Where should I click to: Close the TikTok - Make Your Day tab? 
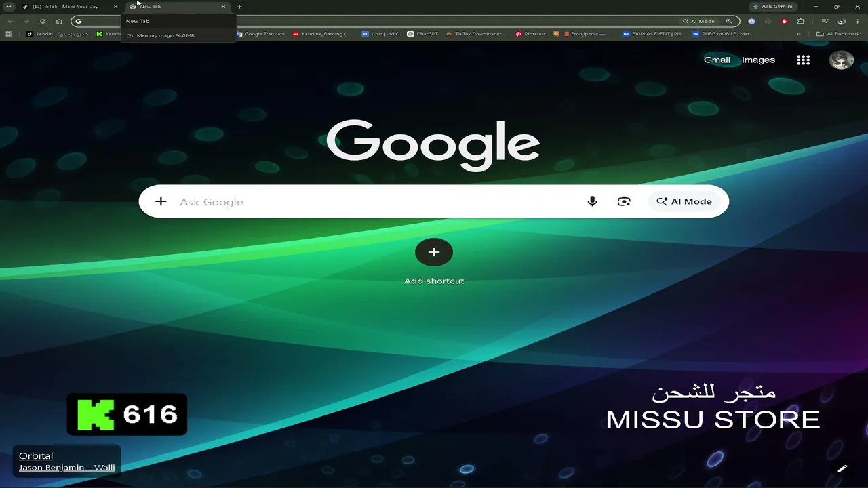pyautogui.click(x=115, y=7)
